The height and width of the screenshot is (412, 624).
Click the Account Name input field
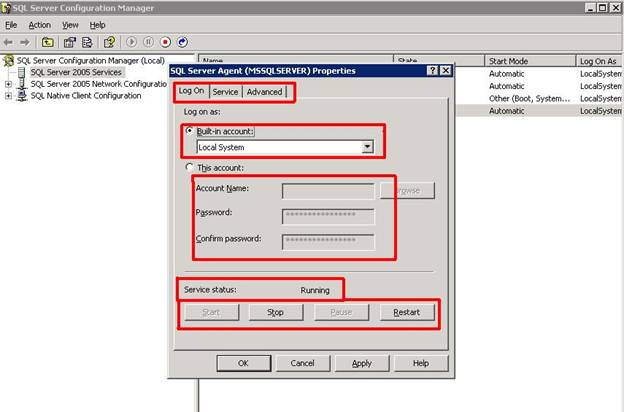pyautogui.click(x=328, y=191)
